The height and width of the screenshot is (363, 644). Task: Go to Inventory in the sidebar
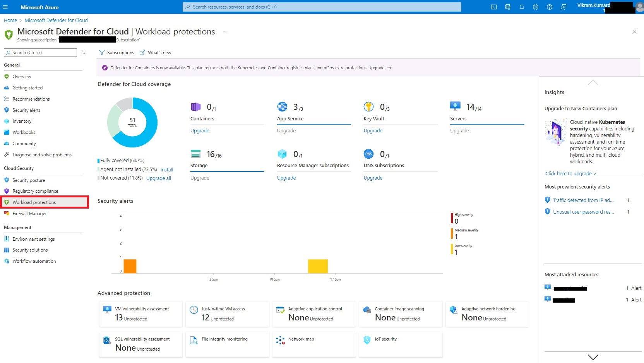coord(22,121)
